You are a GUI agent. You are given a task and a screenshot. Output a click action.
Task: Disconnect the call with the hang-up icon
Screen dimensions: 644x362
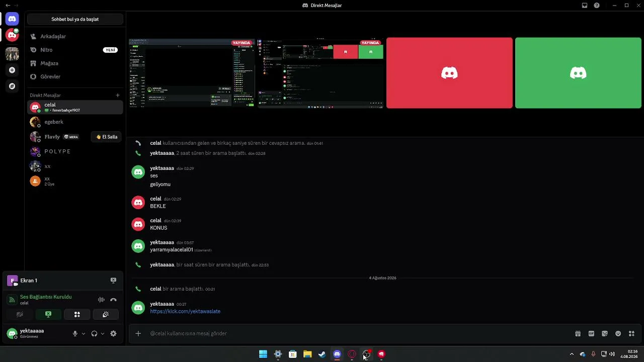tap(113, 300)
